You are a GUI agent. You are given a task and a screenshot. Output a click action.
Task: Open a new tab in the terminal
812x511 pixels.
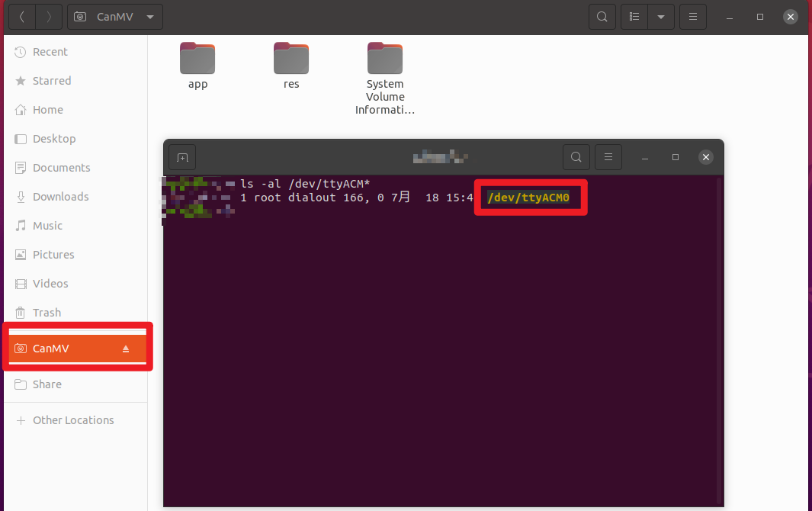181,157
